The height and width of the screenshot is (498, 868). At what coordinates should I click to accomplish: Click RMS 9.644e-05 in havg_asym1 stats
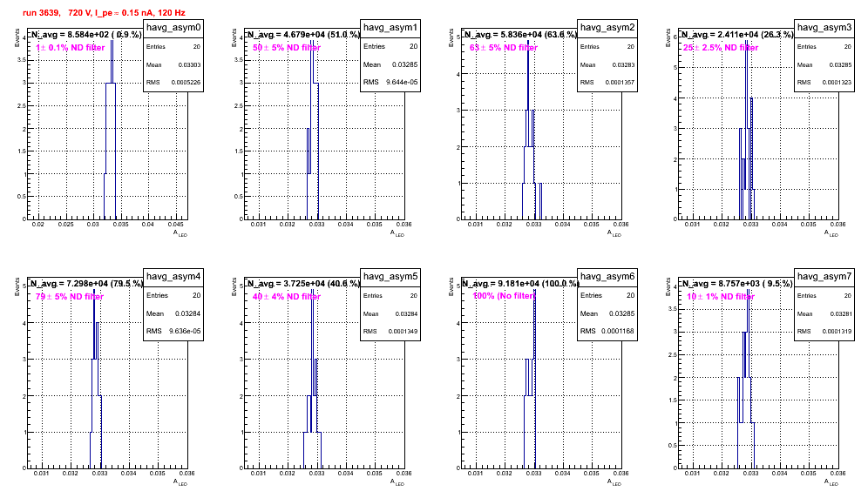click(390, 82)
